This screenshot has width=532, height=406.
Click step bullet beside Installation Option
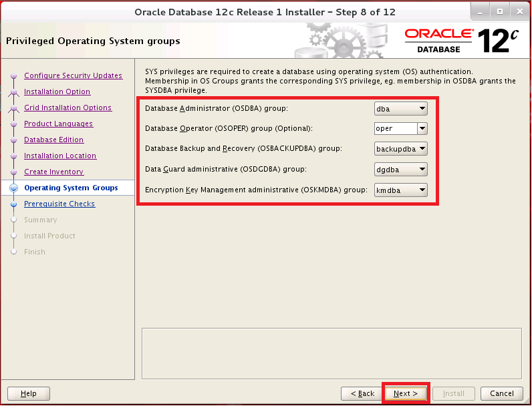point(13,92)
